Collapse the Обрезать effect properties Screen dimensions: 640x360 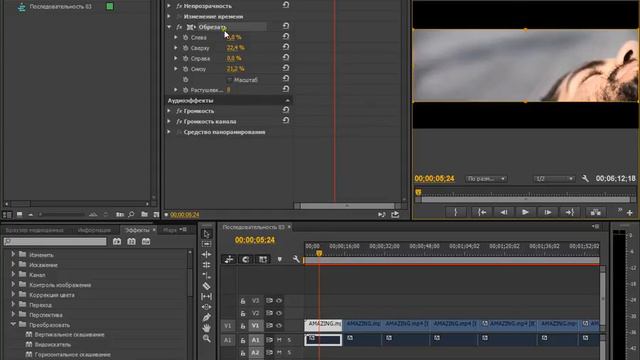(x=169, y=27)
